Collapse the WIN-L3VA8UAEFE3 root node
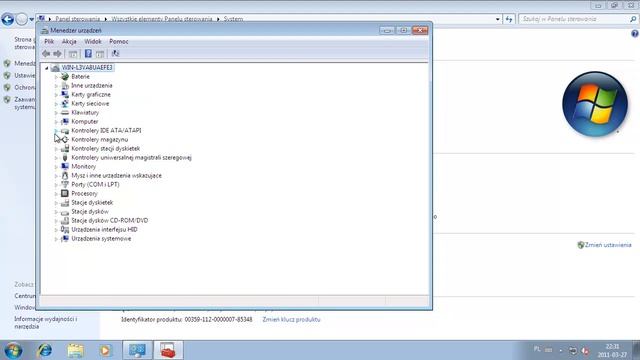This screenshot has width=640, height=360. tap(47, 68)
